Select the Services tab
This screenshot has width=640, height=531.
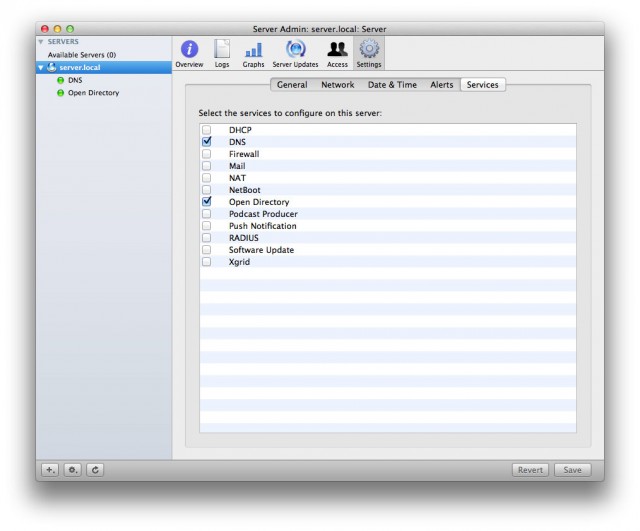click(482, 84)
